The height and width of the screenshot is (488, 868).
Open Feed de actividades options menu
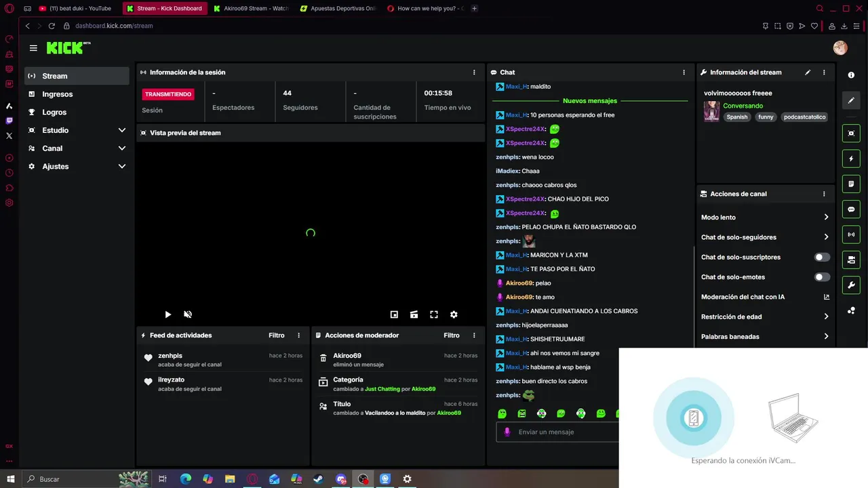(298, 335)
